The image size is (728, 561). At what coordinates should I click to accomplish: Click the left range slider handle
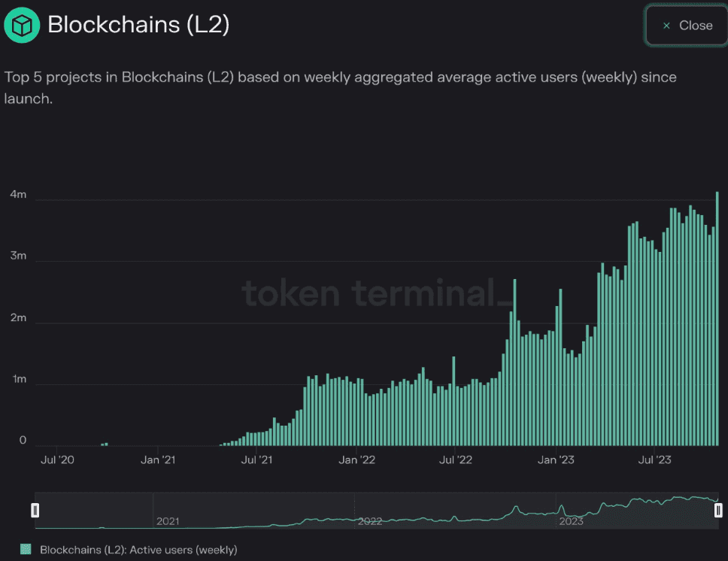coord(35,511)
